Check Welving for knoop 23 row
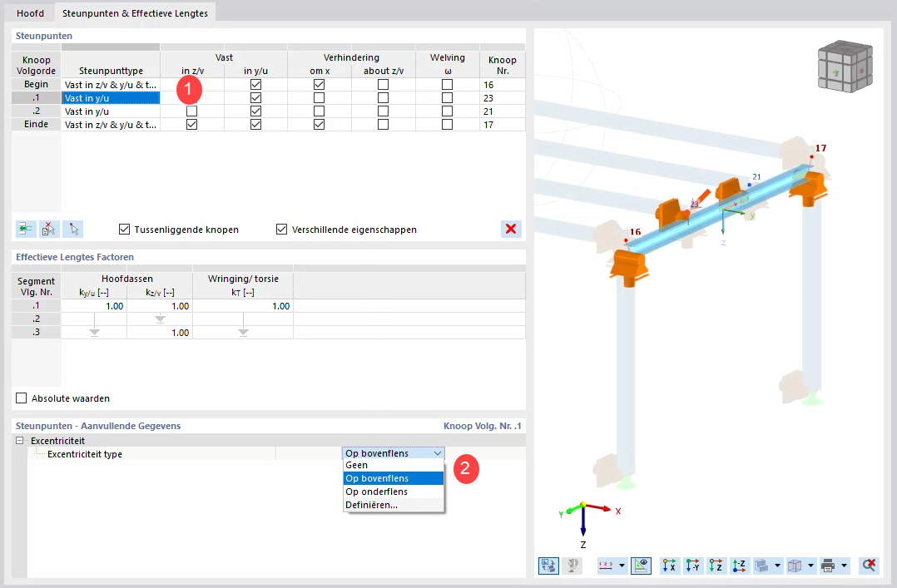The height and width of the screenshot is (588, 897). pyautogui.click(x=447, y=97)
